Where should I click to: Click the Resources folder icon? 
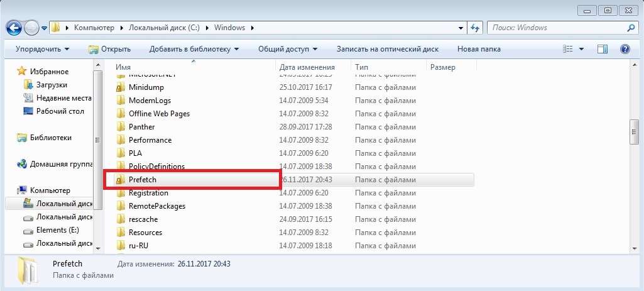[x=121, y=232]
